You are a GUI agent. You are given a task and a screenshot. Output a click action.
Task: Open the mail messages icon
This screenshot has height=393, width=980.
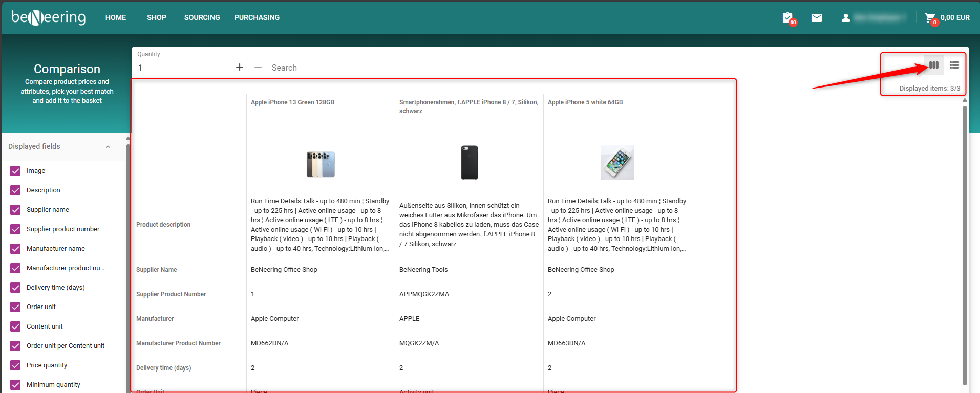tap(817, 18)
